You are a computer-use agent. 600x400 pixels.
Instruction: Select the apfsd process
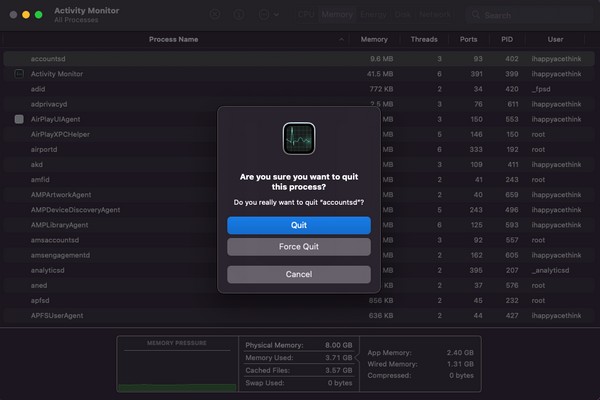pyautogui.click(x=40, y=300)
